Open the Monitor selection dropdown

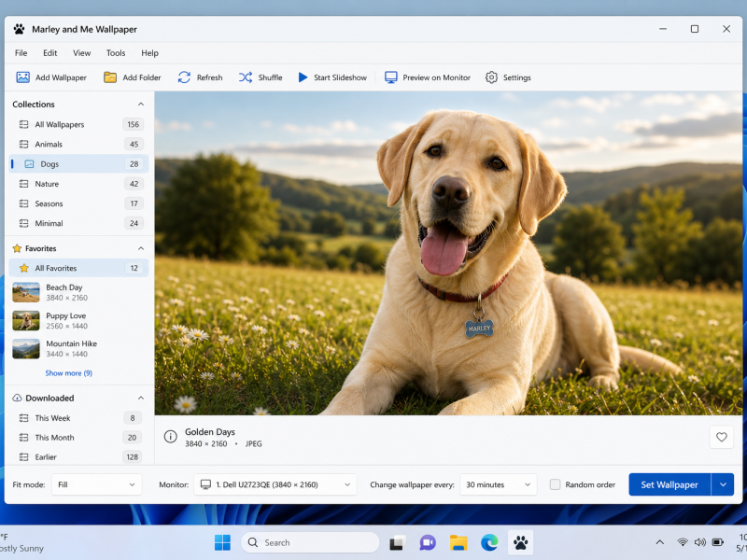pyautogui.click(x=275, y=484)
